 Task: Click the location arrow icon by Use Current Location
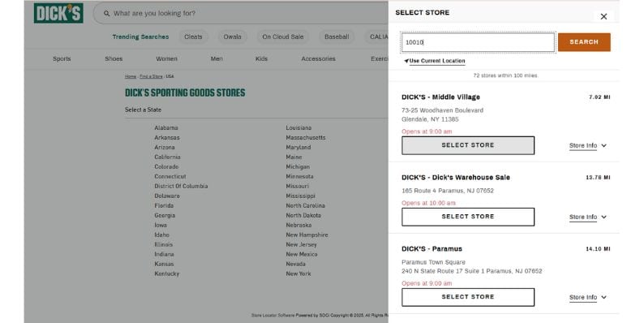pyautogui.click(x=406, y=61)
